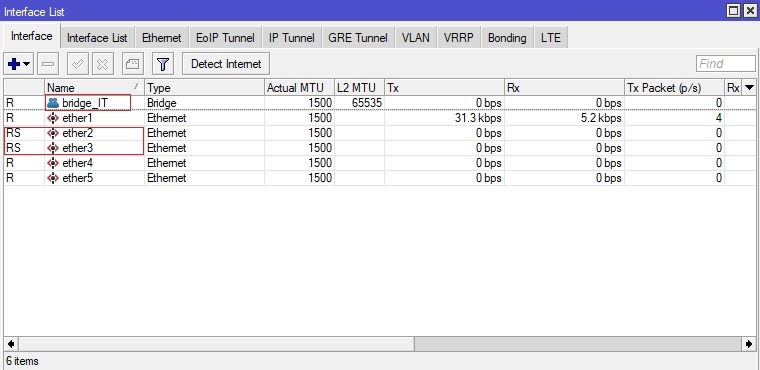Switch to the Interface tab
Viewport: 760px width, 370px height.
tap(32, 36)
